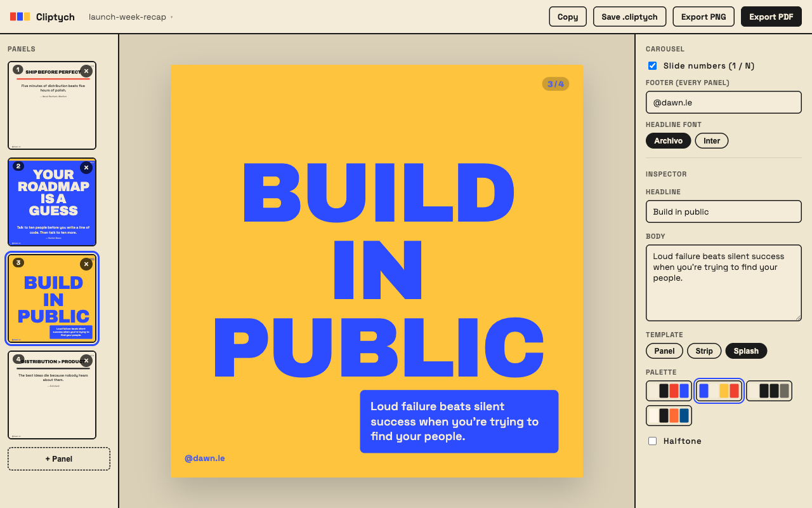Select panel 4 thumbnail Distribution > Product
This screenshot has width=812, height=508.
point(52,395)
